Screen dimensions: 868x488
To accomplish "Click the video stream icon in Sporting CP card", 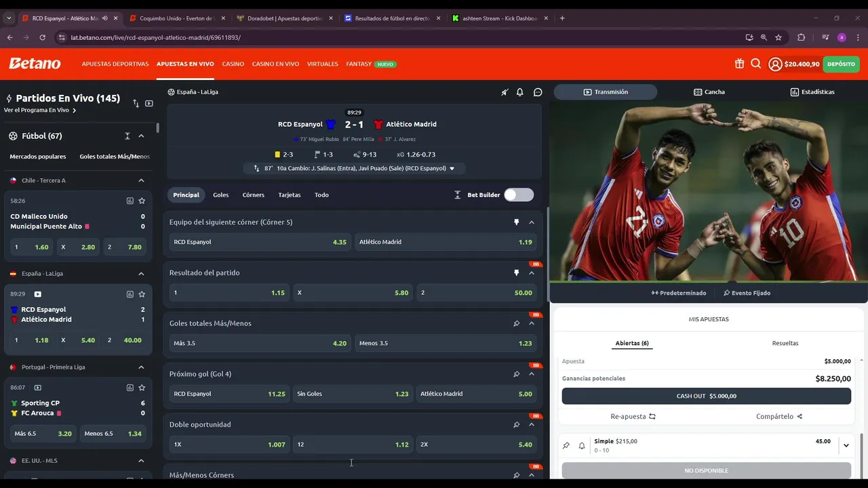I will coord(37,388).
